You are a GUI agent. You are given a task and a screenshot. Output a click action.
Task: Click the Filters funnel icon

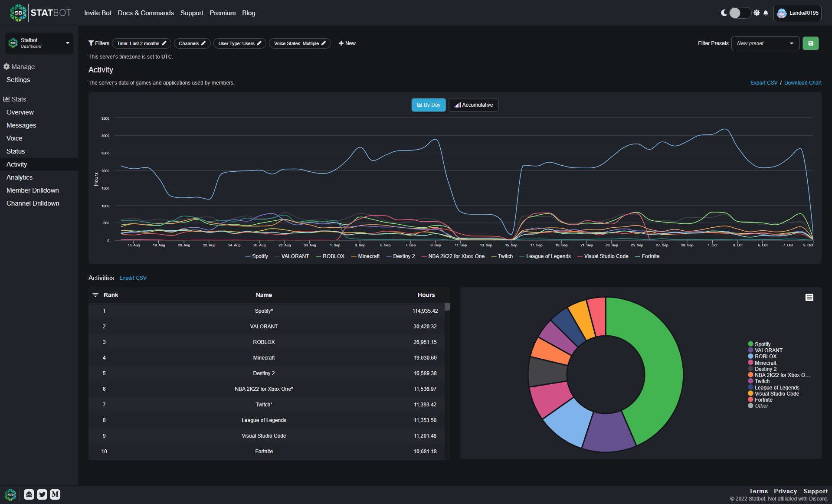[x=91, y=43]
